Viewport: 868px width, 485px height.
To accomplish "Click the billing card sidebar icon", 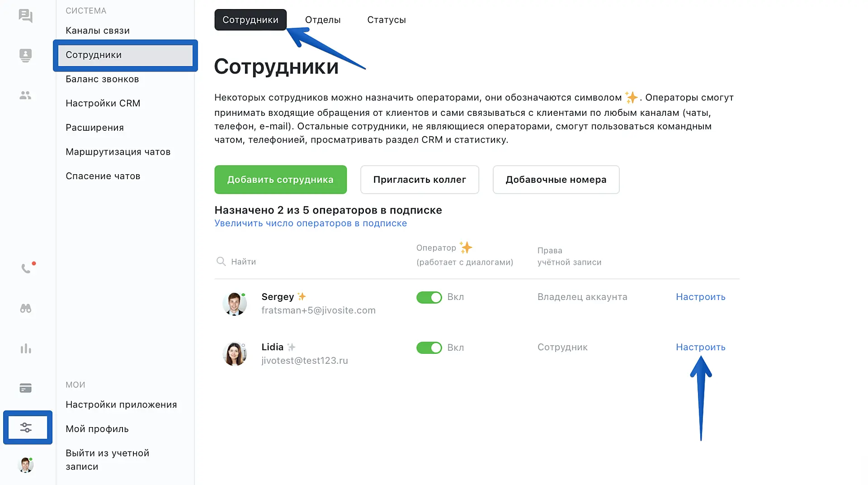I will click(26, 388).
